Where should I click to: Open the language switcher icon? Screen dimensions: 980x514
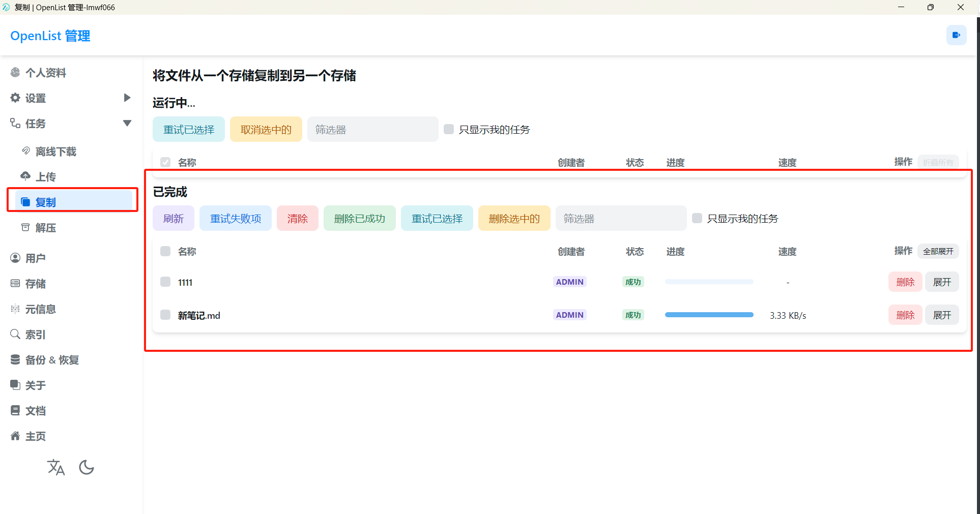click(56, 467)
